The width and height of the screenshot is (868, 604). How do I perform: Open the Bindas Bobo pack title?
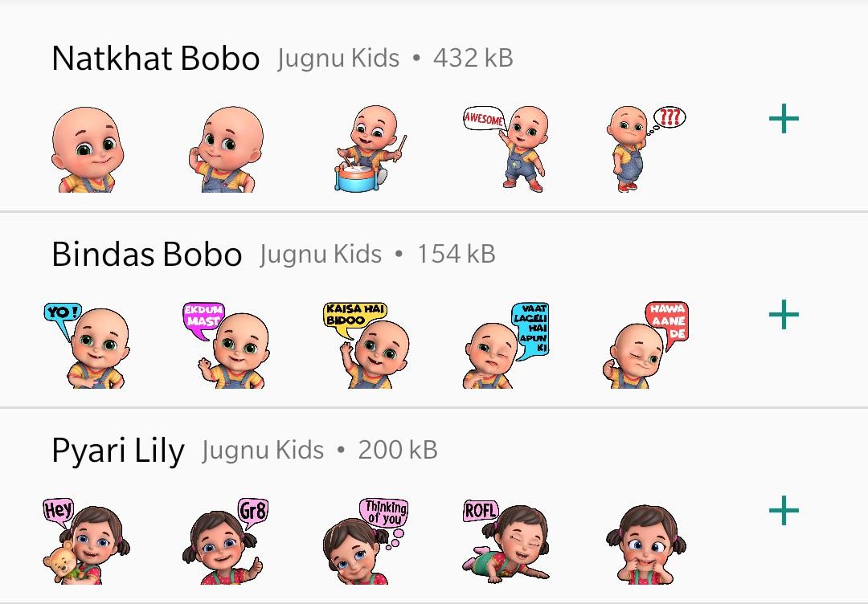coord(147,254)
